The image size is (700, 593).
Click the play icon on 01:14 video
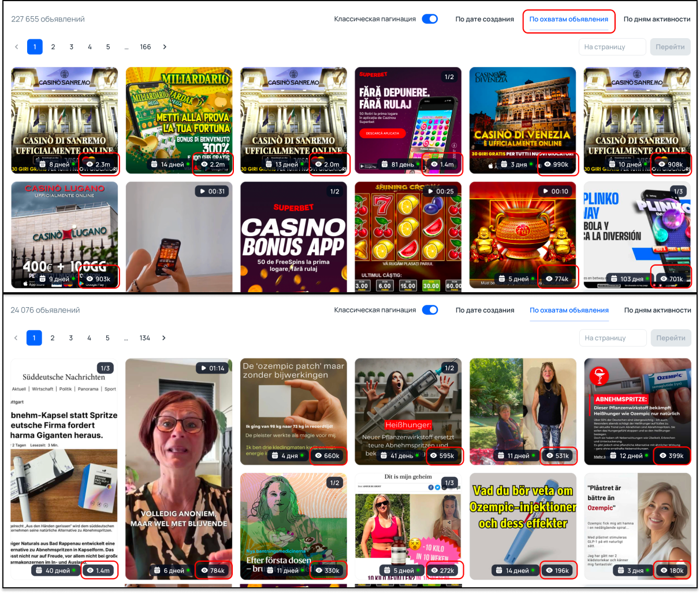[x=203, y=368]
